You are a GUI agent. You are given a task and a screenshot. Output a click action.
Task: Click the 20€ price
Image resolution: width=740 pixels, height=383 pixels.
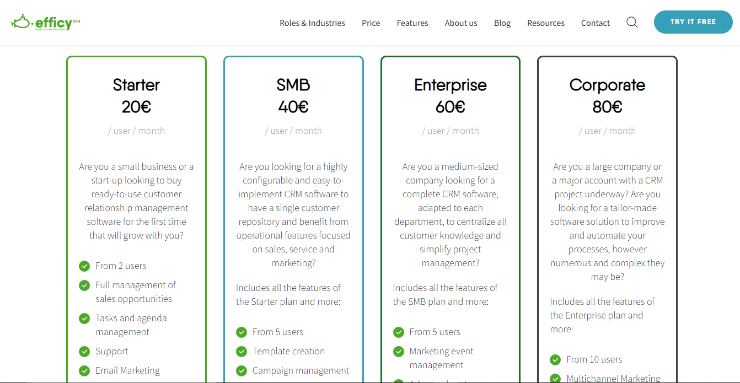click(x=136, y=107)
